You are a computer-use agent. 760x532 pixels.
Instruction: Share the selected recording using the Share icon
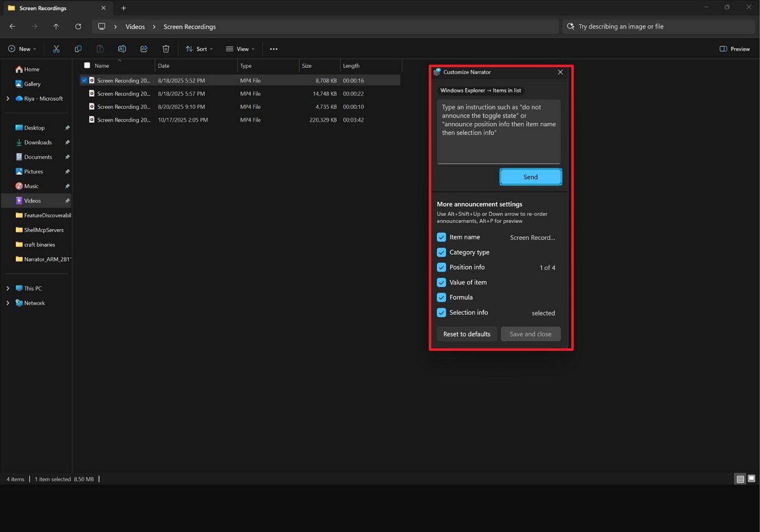click(144, 49)
